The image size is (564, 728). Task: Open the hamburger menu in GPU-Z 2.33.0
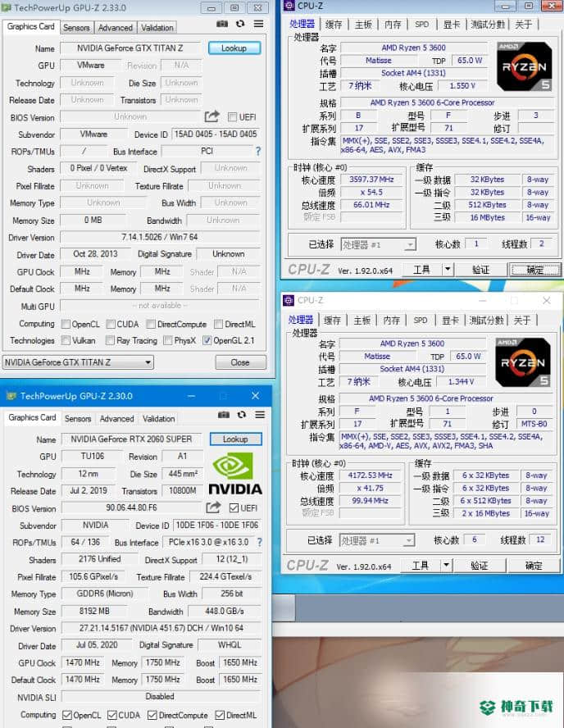[x=258, y=24]
